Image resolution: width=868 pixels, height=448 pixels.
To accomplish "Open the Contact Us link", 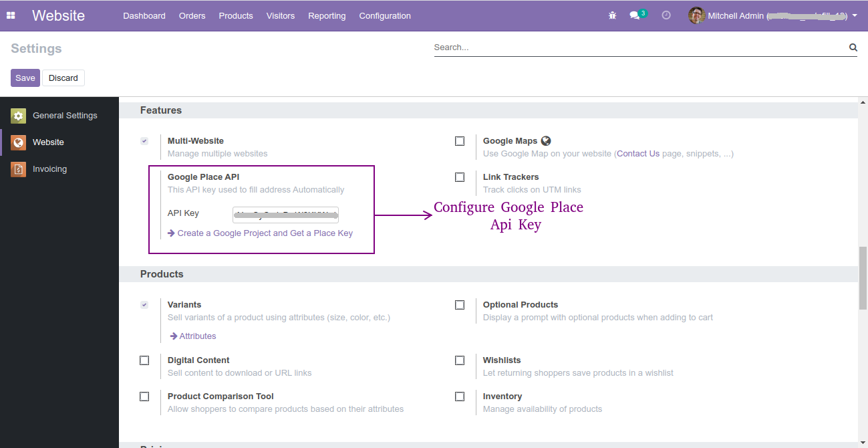I will pos(638,154).
